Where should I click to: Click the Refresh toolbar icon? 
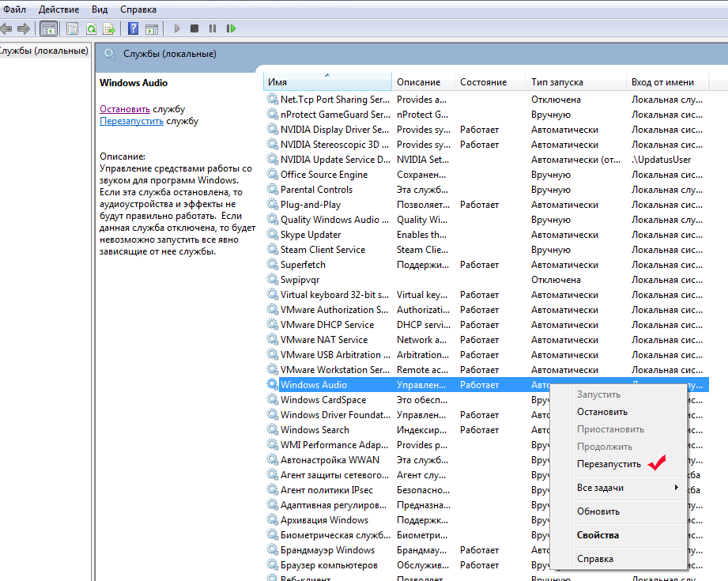click(91, 28)
